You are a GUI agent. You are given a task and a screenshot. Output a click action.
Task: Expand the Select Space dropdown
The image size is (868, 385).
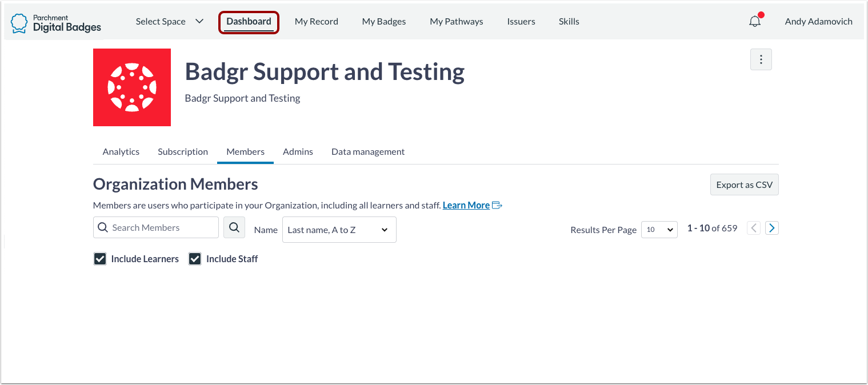pyautogui.click(x=169, y=22)
